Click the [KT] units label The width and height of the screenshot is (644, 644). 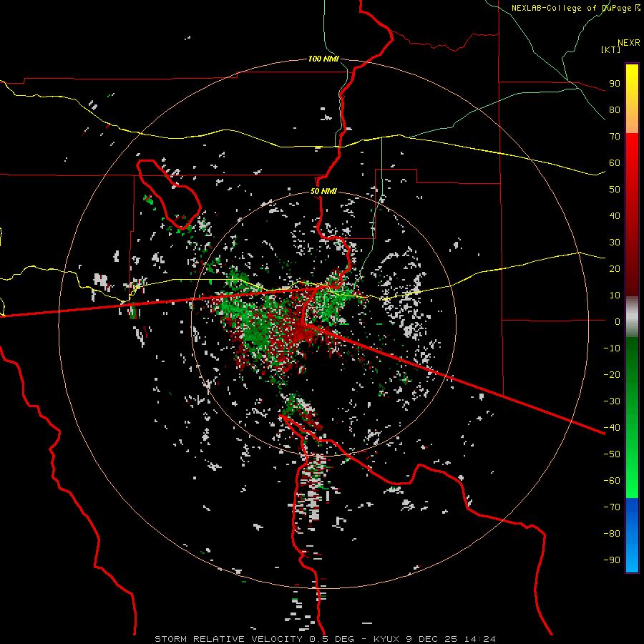[x=611, y=49]
